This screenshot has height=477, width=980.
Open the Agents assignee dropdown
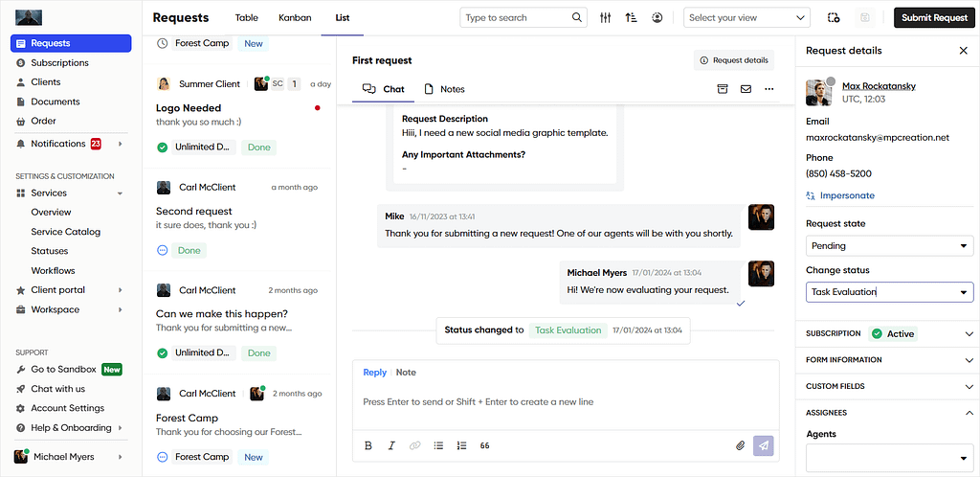[x=889, y=458]
